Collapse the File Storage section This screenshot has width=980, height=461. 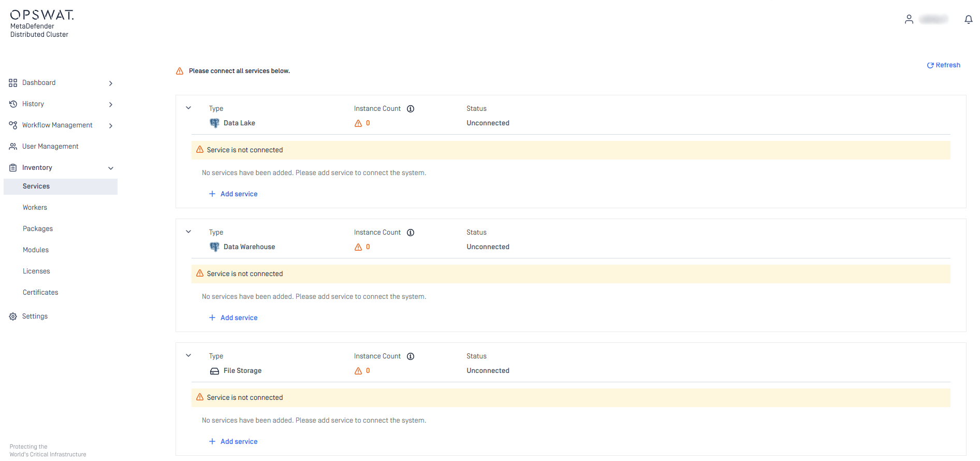(188, 356)
